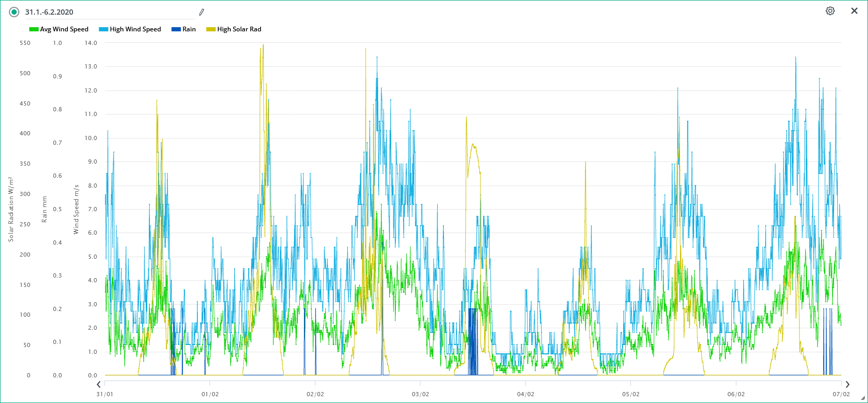Click the resize handle in the bottom-right corner
The width and height of the screenshot is (868, 403).
click(863, 398)
